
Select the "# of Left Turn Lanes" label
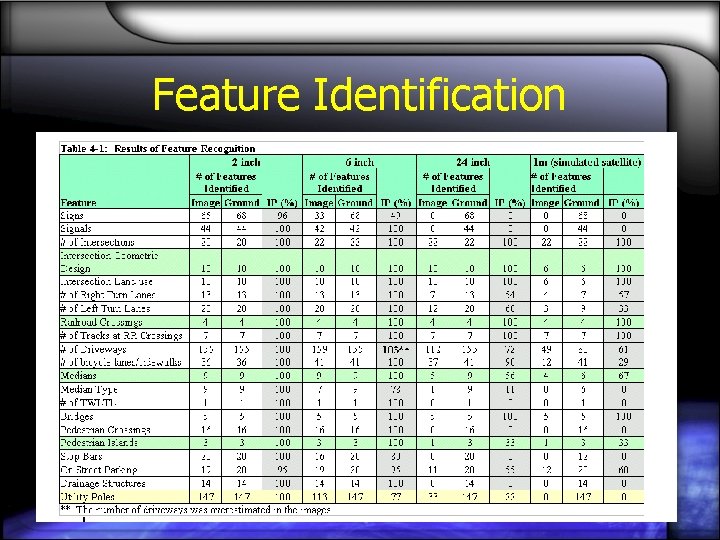[105, 308]
